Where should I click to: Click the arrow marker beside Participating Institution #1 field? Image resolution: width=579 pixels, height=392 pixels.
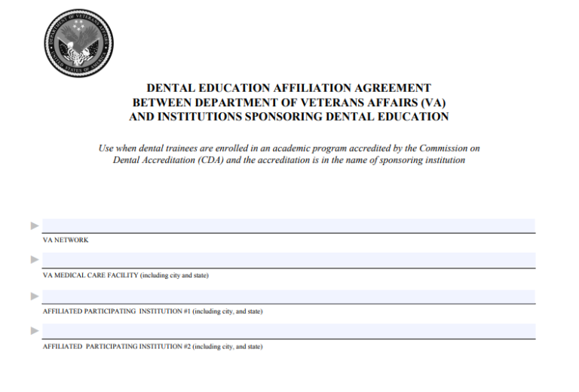coord(35,296)
